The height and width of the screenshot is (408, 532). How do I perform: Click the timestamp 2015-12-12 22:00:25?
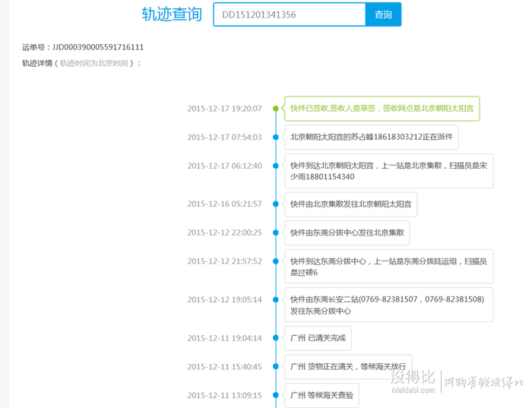click(x=225, y=232)
